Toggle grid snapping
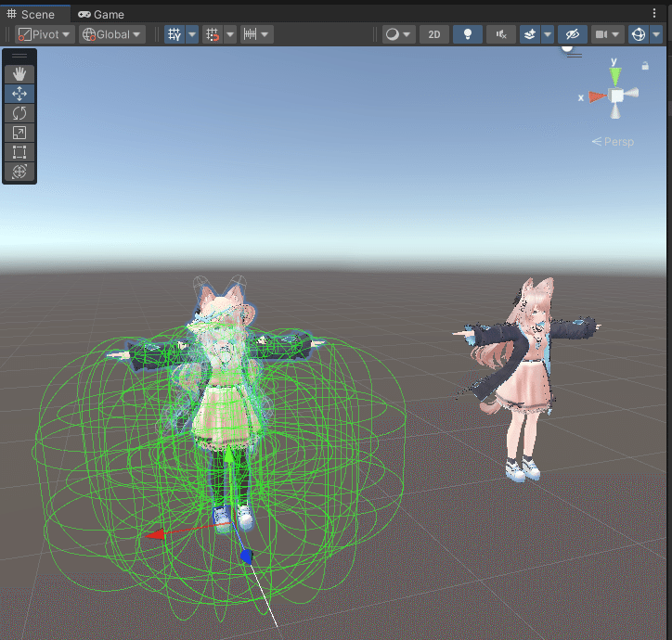 tap(213, 34)
